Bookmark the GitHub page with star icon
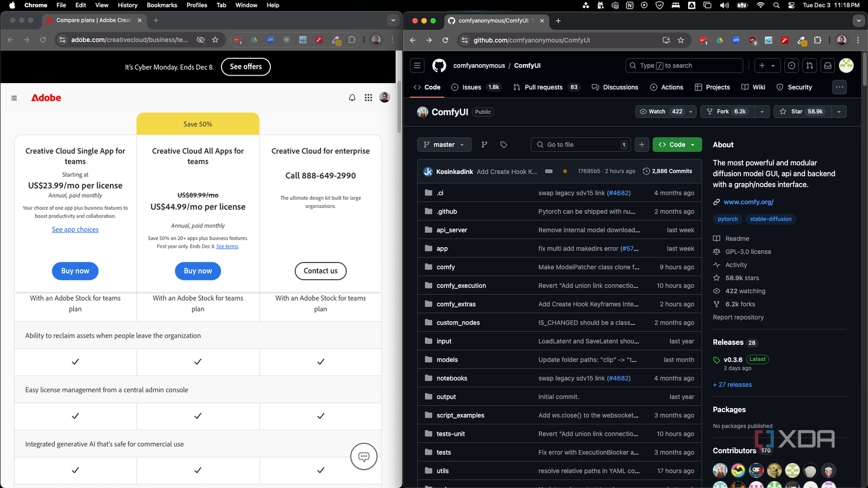 click(x=681, y=40)
